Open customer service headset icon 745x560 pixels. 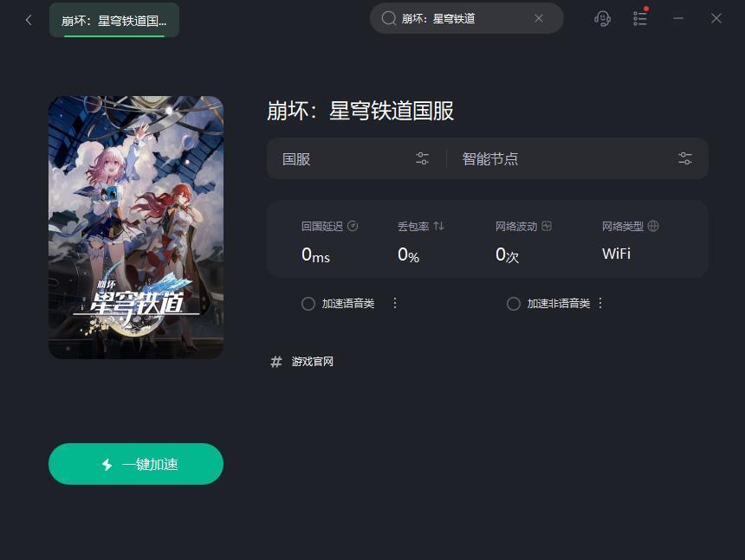602,19
